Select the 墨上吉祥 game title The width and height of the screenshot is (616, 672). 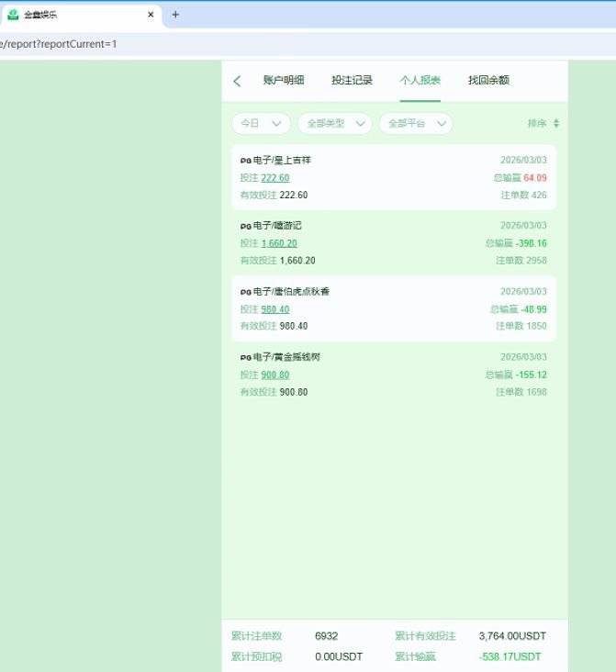point(292,161)
